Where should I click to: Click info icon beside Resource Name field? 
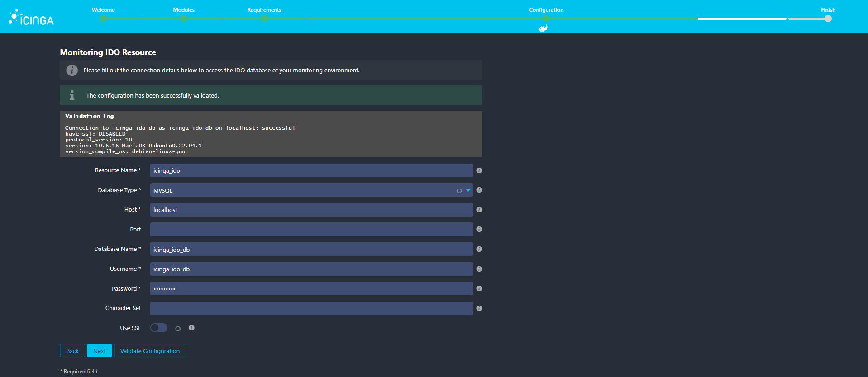pyautogui.click(x=479, y=170)
